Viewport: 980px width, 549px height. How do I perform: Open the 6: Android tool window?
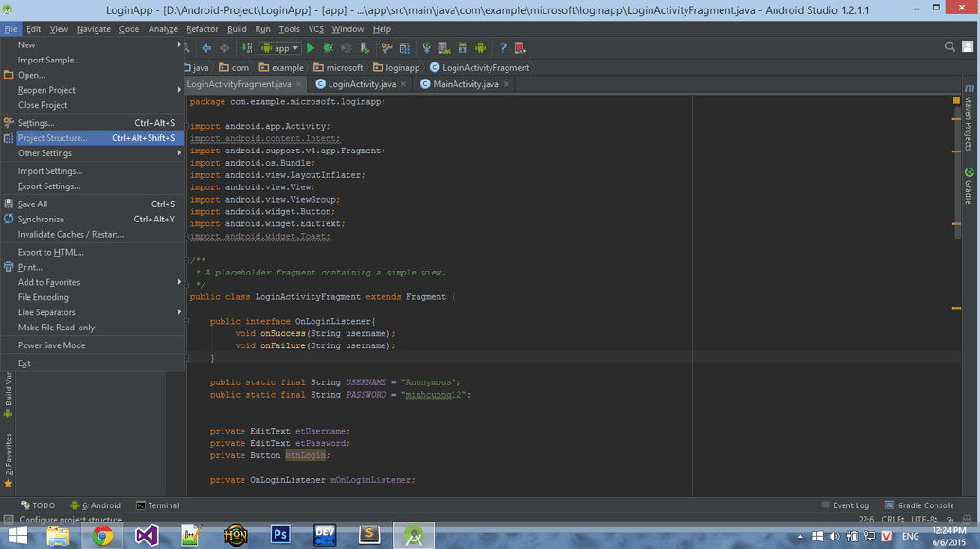[96, 505]
